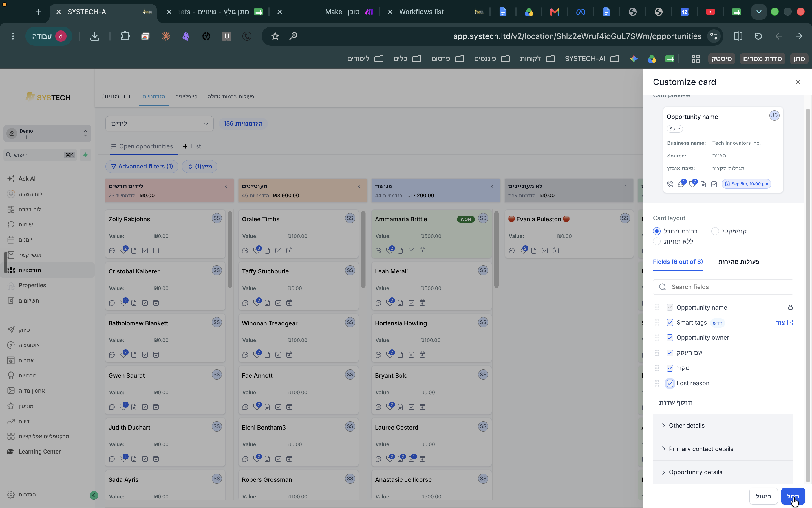The height and width of the screenshot is (508, 812).
Task: Select ברירת מחדל card layout
Action: coord(657,231)
